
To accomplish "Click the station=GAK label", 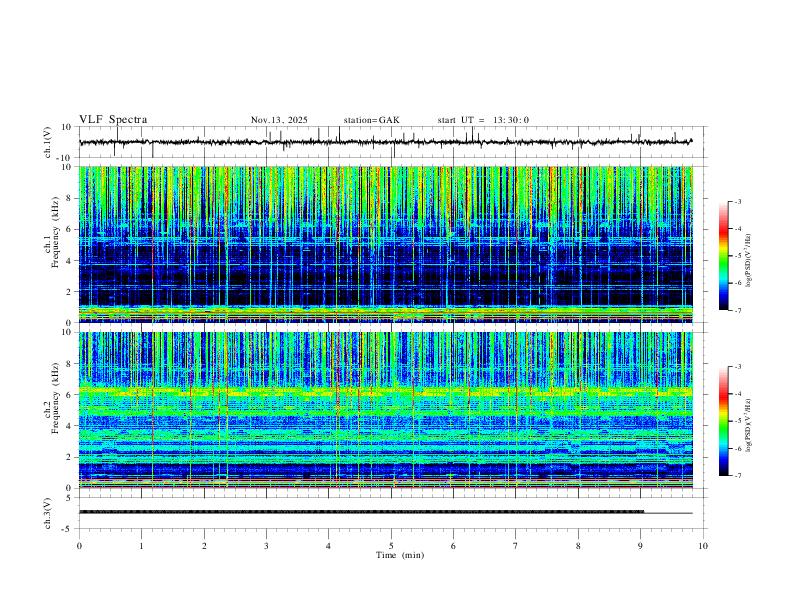I will [x=371, y=120].
